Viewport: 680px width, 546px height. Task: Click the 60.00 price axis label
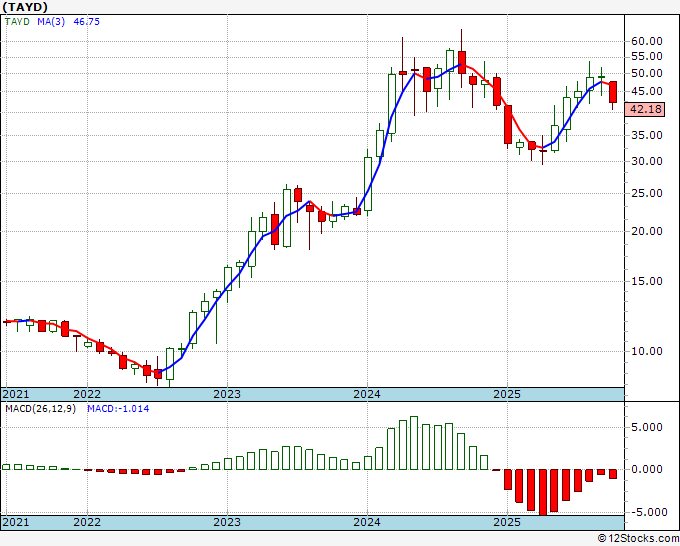pos(647,41)
